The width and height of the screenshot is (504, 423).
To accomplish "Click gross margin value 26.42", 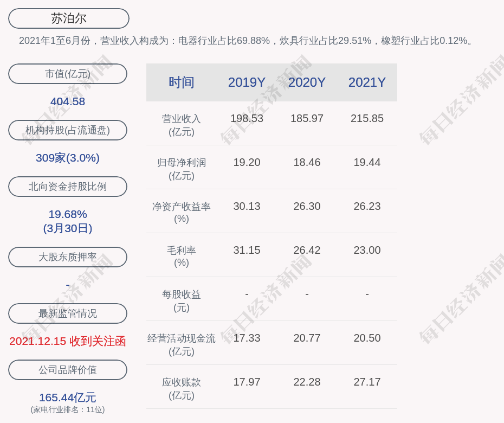I will click(307, 250).
